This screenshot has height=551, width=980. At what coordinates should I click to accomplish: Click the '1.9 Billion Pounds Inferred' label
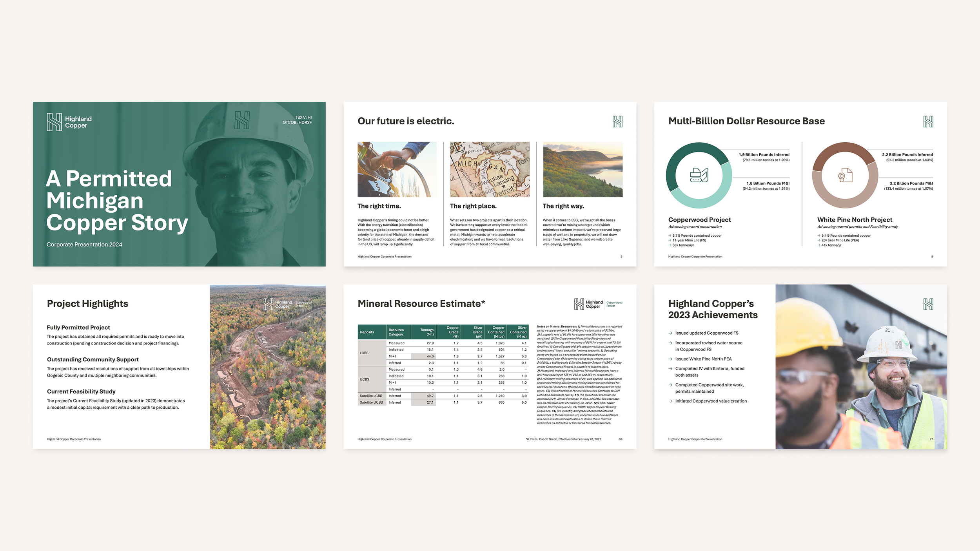coord(764,155)
